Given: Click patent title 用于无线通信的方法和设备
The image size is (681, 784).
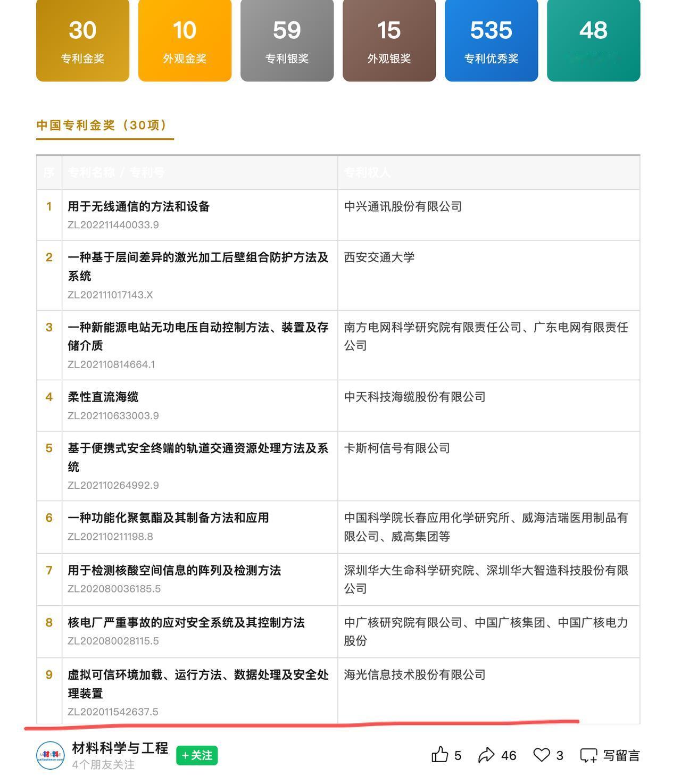Looking at the screenshot, I should click(138, 206).
